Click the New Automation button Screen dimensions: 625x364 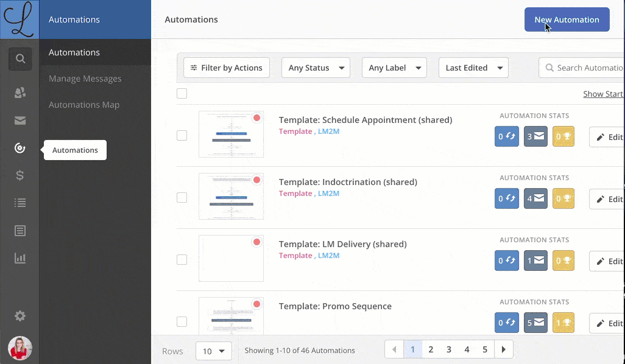pyautogui.click(x=567, y=19)
